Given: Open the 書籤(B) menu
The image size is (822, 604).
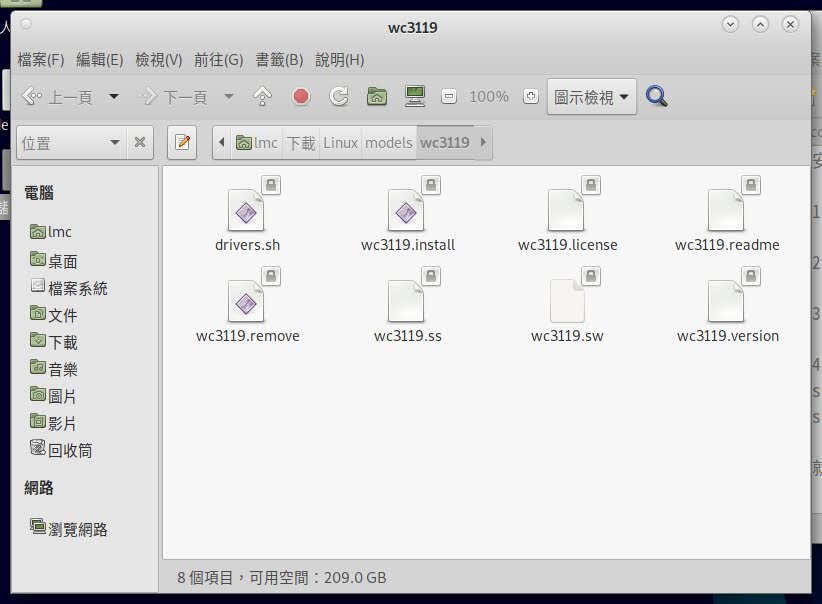Looking at the screenshot, I should click(x=279, y=60).
